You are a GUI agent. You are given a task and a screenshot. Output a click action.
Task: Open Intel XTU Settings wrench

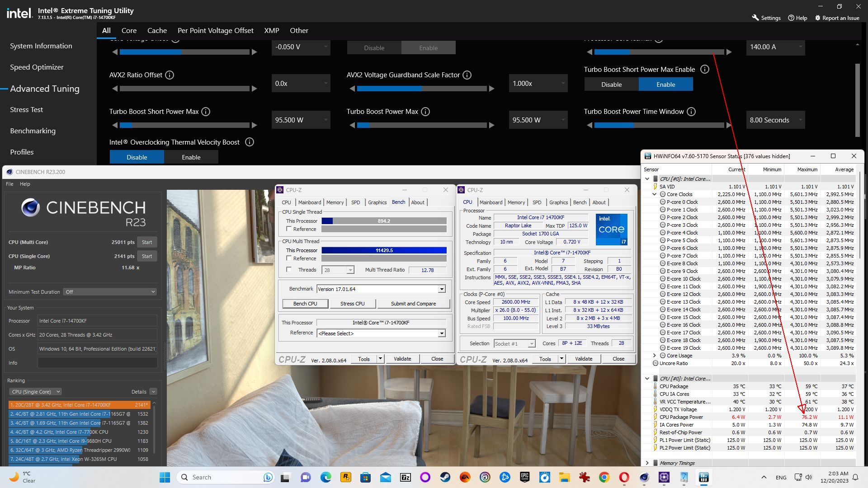766,18
